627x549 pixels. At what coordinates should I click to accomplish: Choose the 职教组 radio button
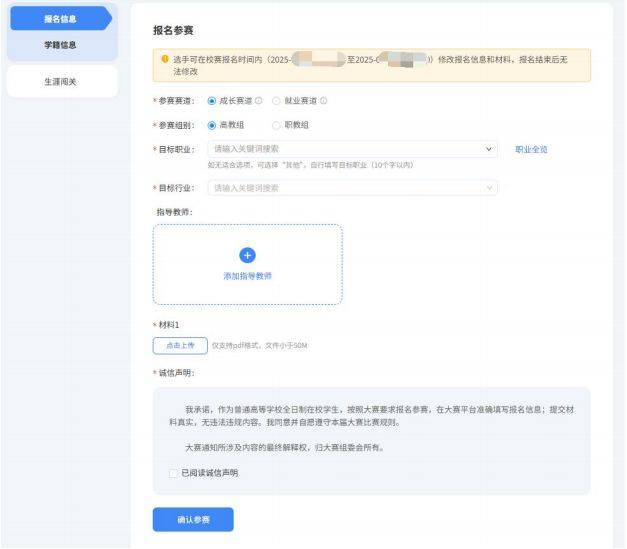click(x=276, y=125)
